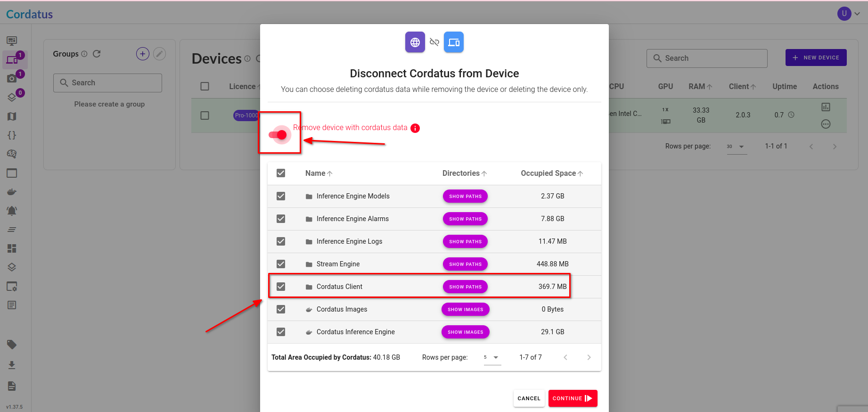This screenshot has width=868, height=412.
Task: Uncheck Cordatus Images checkbox
Action: coord(281,309)
